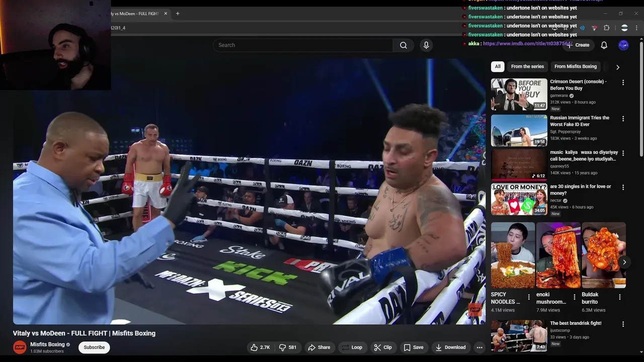The width and height of the screenshot is (644, 362).
Task: Open options for brandrisk fight video
Action: [623, 324]
